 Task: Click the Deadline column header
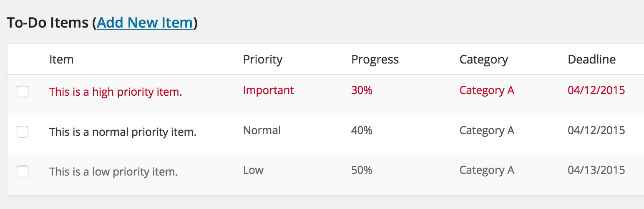pyautogui.click(x=592, y=59)
